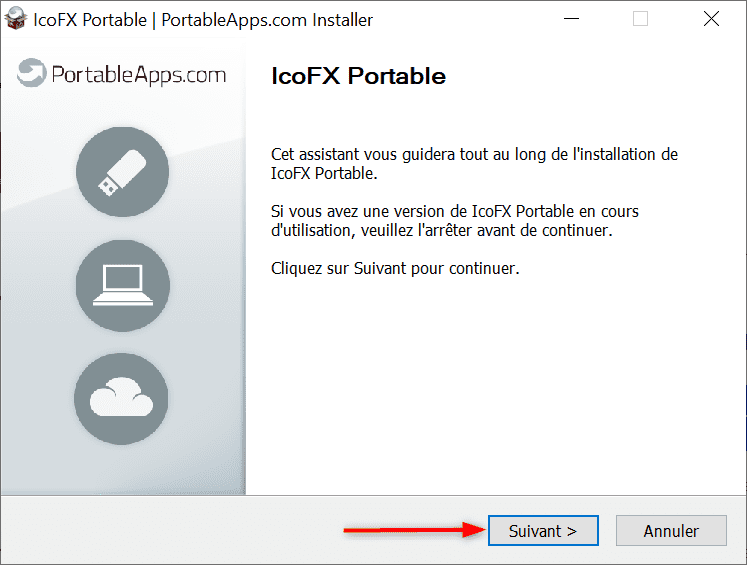This screenshot has height=565, width=747.
Task: Click the blank white content area below the text
Action: pos(495,386)
